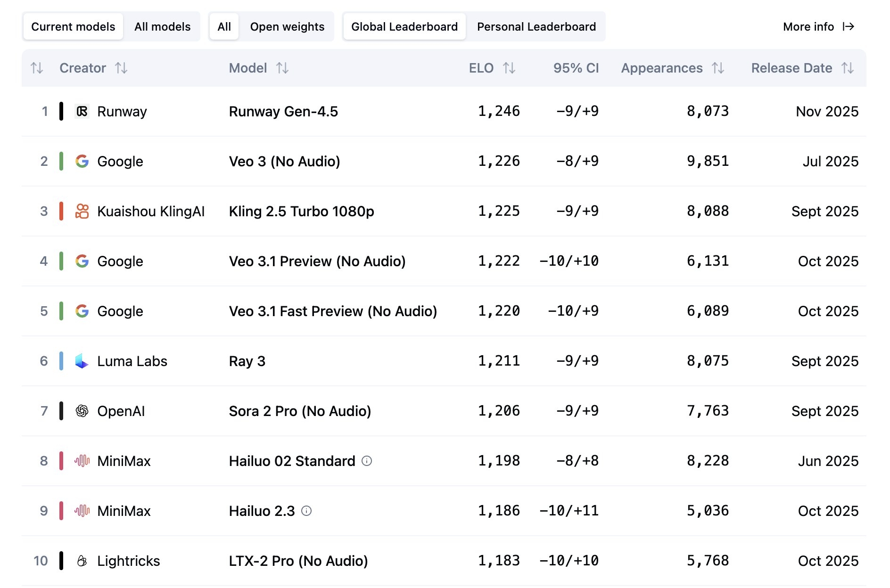
Task: Click rank column sort arrows icon
Action: point(37,68)
